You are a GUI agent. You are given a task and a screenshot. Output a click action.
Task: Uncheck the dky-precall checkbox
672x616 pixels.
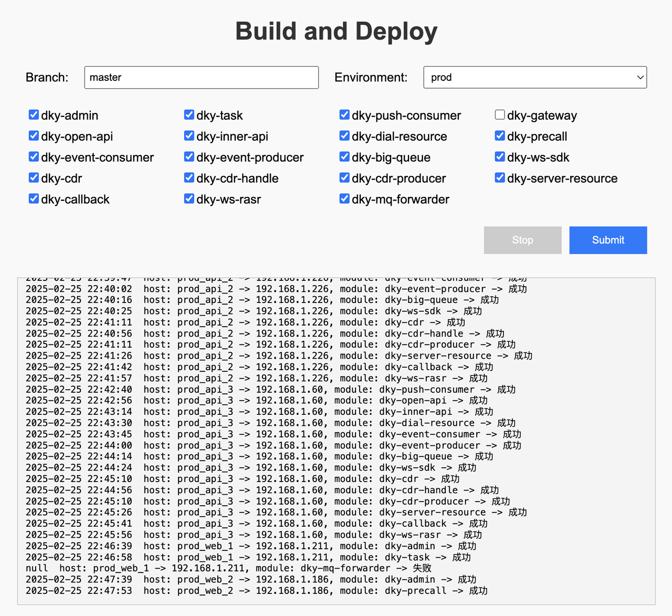[500, 136]
